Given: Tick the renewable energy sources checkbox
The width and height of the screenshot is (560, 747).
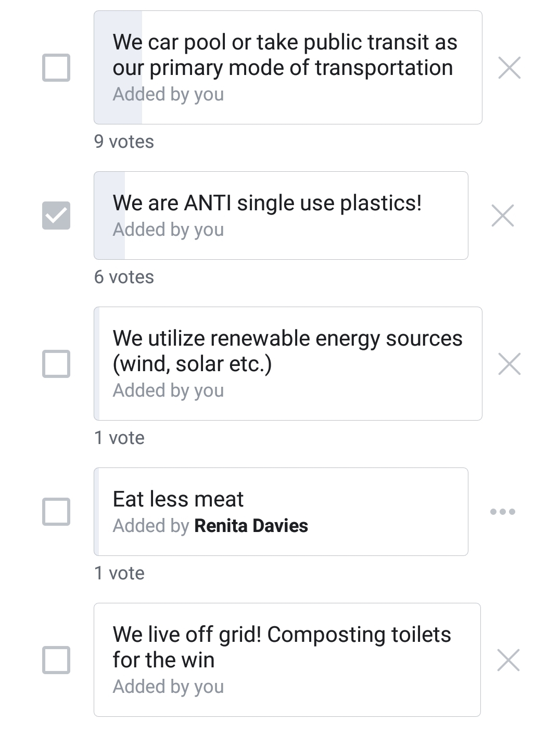Looking at the screenshot, I should click(x=56, y=363).
